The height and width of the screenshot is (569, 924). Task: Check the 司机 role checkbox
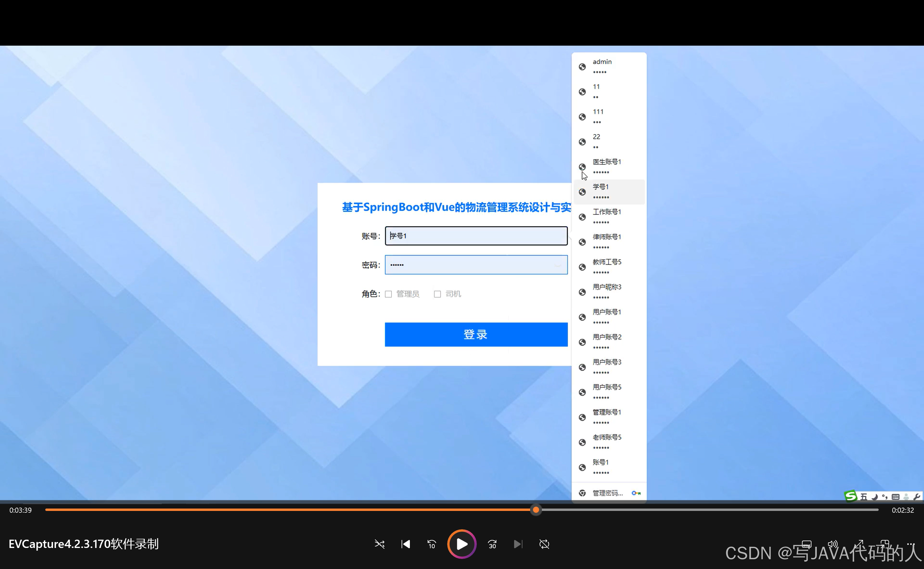[x=437, y=294]
